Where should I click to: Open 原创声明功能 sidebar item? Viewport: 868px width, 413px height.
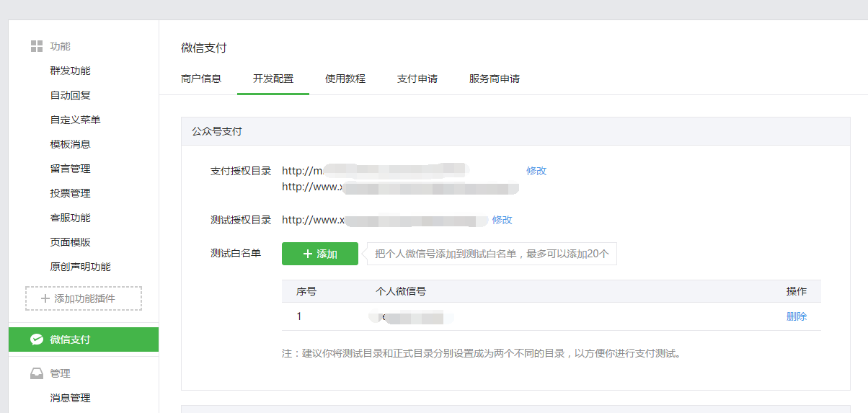tap(80, 267)
